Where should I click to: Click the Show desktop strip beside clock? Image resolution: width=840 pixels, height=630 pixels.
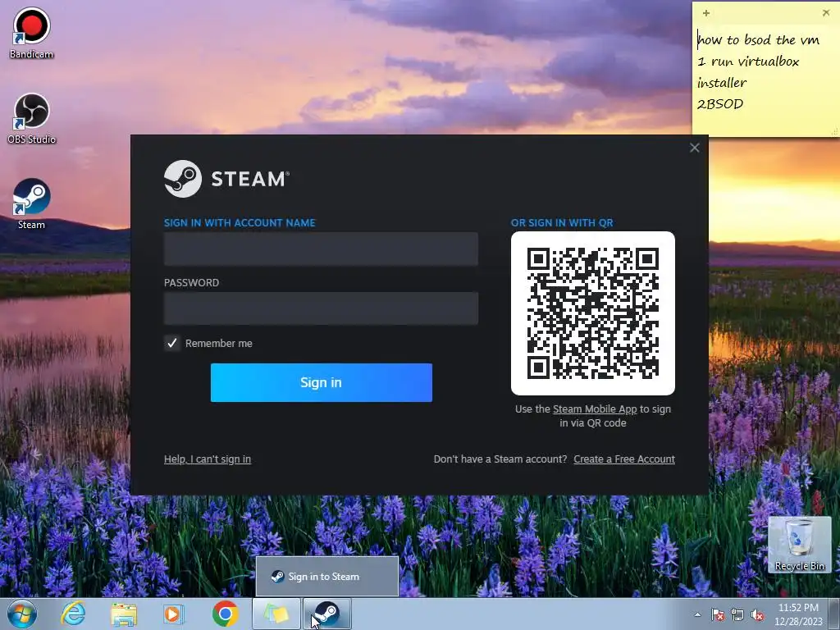(834, 614)
